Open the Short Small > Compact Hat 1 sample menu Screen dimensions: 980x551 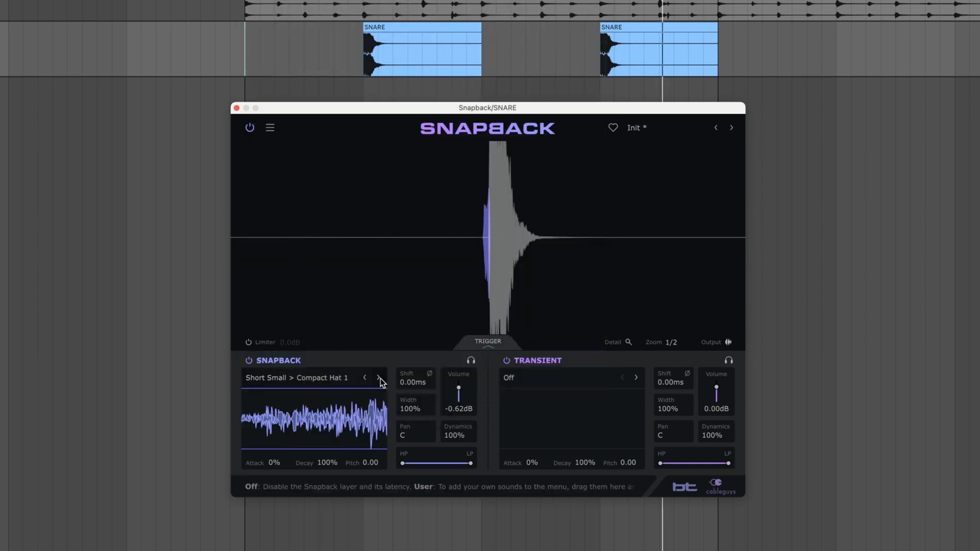click(x=297, y=378)
